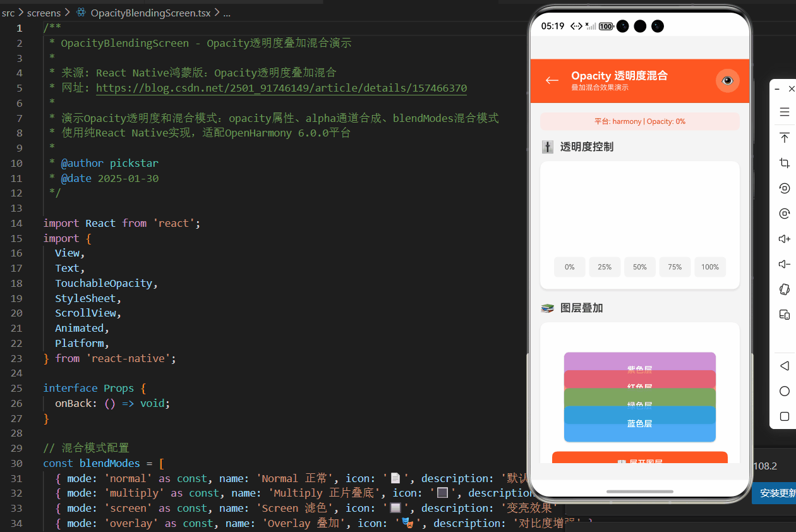Click line number 25 in the gutter

[x=16, y=388]
